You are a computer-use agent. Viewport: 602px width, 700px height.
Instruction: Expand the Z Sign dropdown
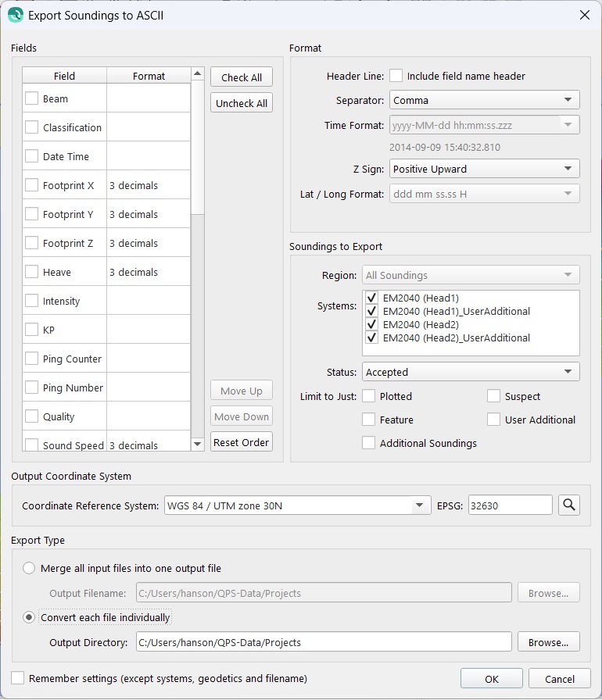point(484,169)
